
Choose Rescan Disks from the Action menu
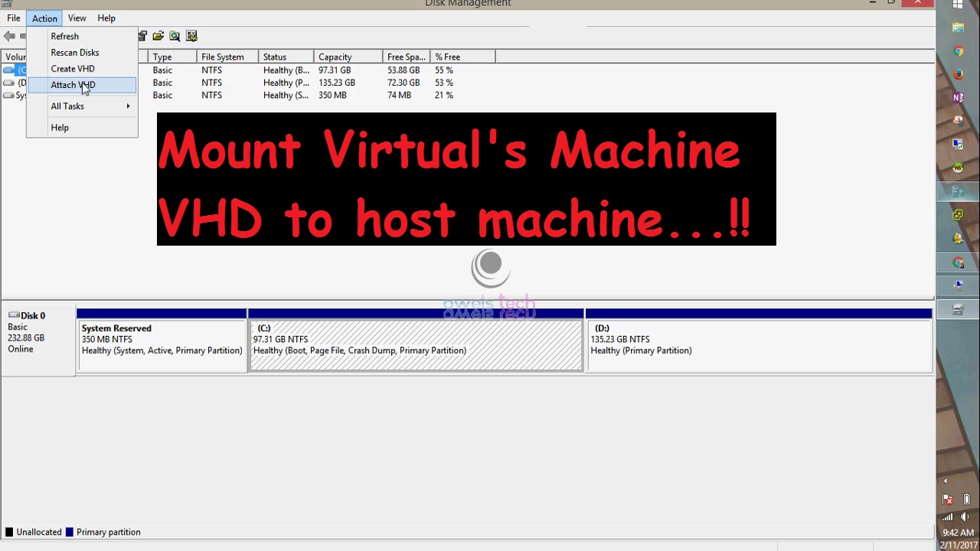[x=82, y=52]
